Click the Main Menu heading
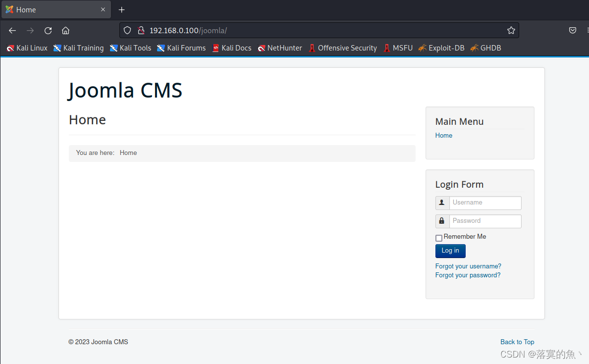The width and height of the screenshot is (589, 364). pos(459,121)
